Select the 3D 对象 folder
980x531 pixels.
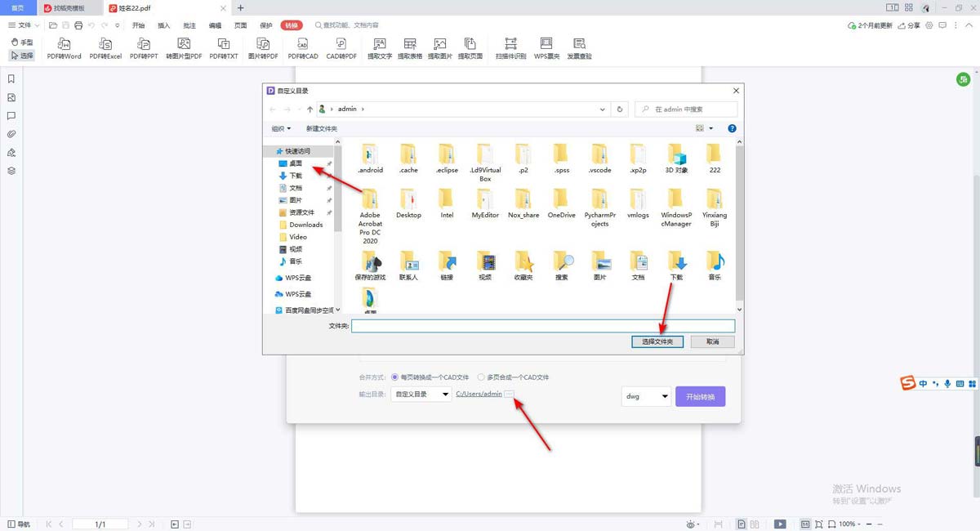[x=676, y=159]
